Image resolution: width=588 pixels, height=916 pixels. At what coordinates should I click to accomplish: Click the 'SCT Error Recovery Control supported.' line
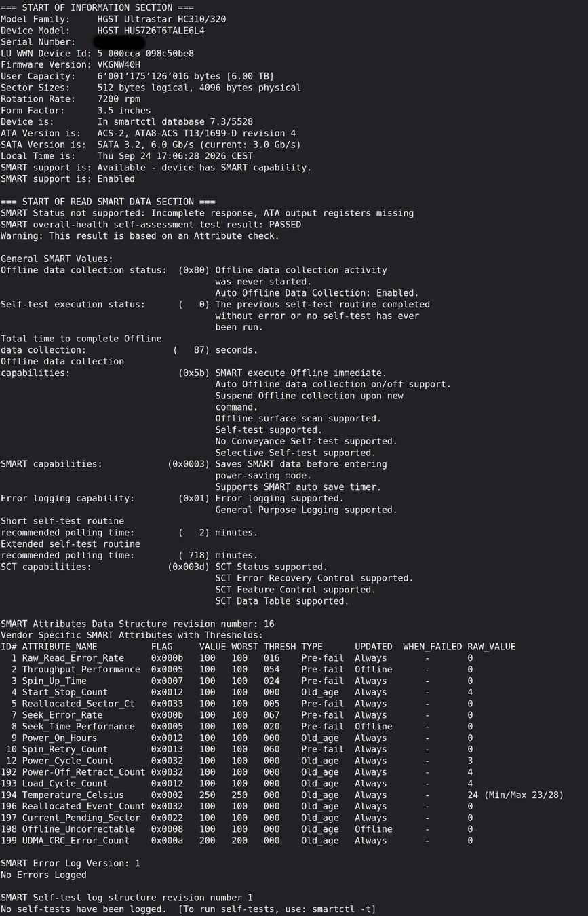point(315,578)
